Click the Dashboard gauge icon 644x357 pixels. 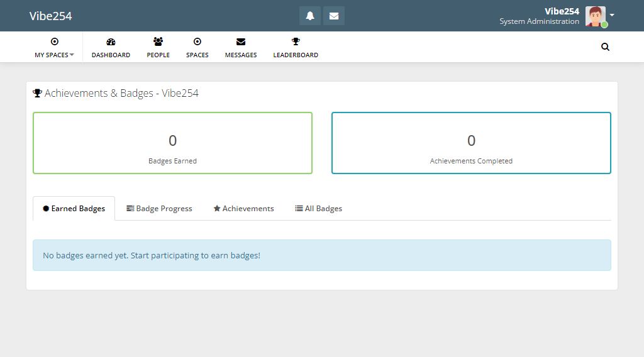click(x=111, y=41)
